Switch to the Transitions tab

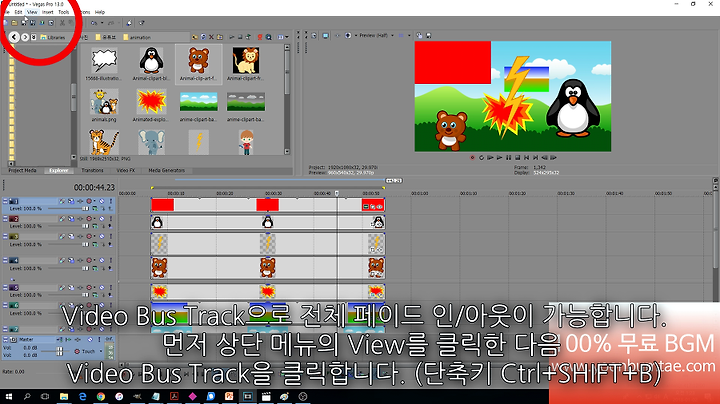tap(92, 170)
